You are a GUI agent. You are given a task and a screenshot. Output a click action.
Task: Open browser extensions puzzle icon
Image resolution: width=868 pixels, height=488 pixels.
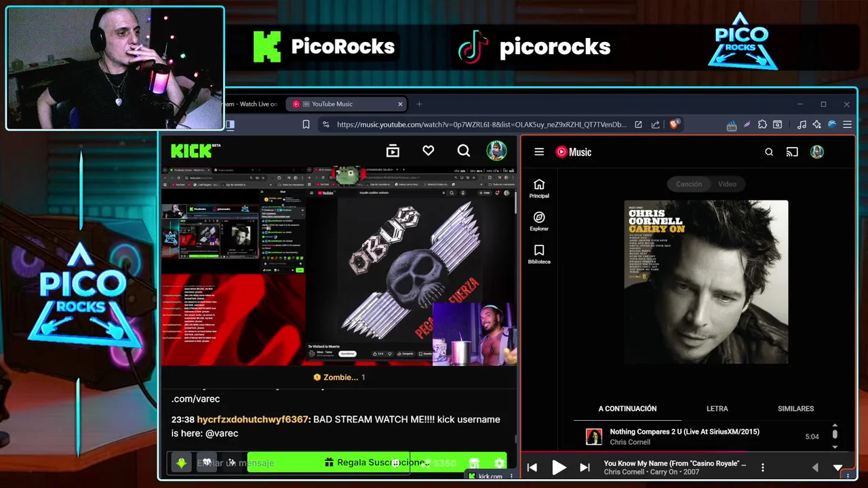(x=762, y=125)
